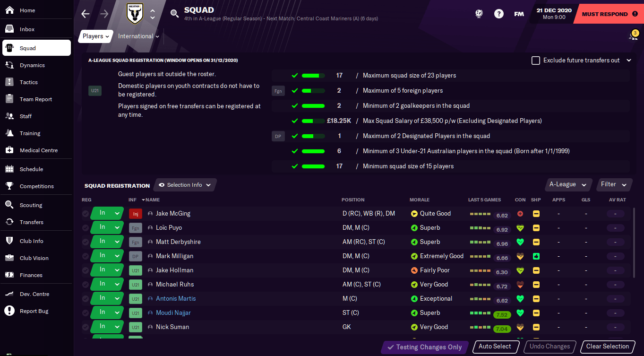This screenshot has width=644, height=356.
Task: Click the Macarthur club badge
Action: click(x=135, y=14)
